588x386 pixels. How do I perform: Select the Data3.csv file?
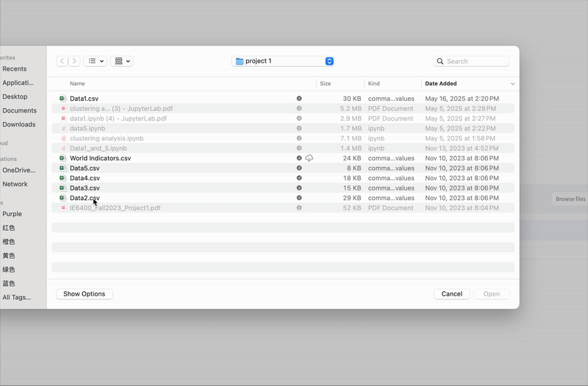pyautogui.click(x=283, y=188)
